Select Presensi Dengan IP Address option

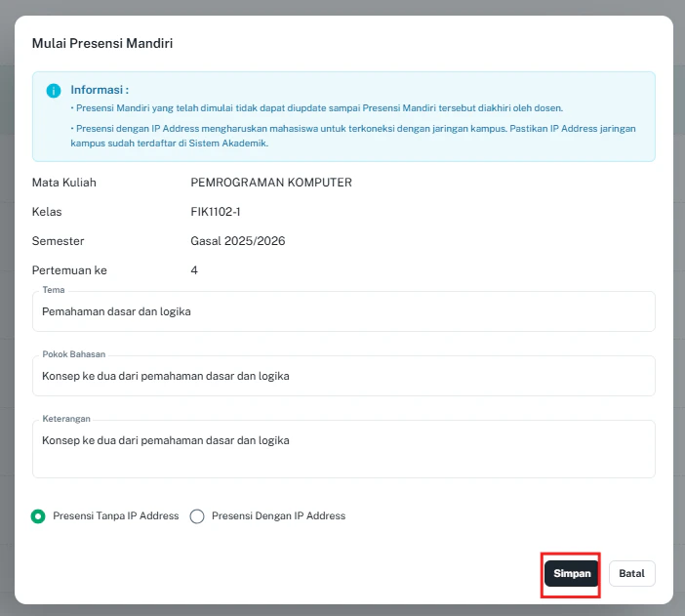coord(197,516)
